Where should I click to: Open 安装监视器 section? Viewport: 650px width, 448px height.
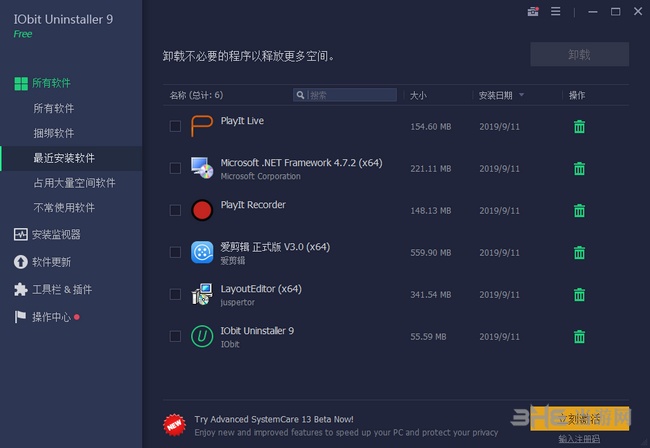pyautogui.click(x=56, y=235)
